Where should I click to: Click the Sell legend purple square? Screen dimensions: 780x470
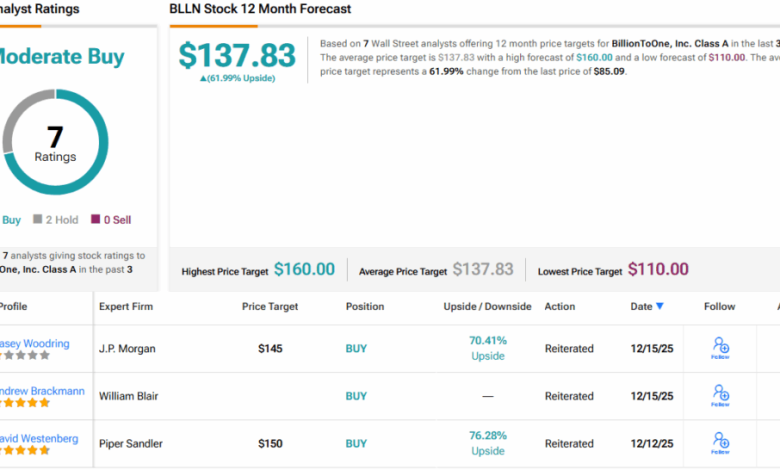pos(95,220)
